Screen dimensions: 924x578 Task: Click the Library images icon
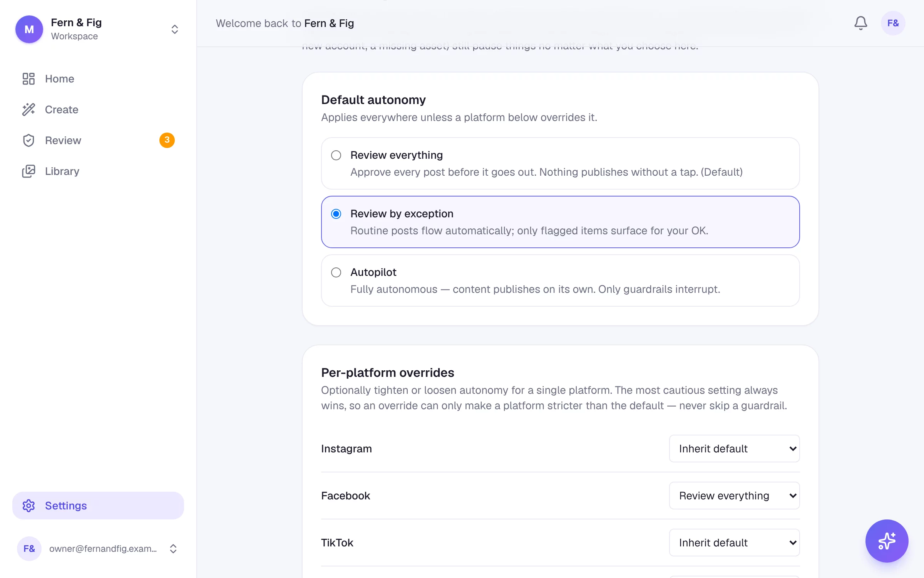point(28,171)
